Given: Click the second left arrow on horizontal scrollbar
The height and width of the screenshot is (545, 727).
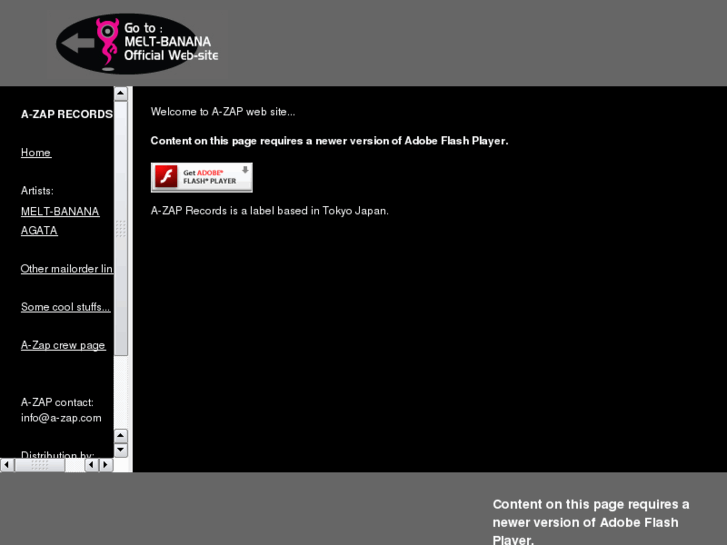Looking at the screenshot, I should pyautogui.click(x=92, y=464).
